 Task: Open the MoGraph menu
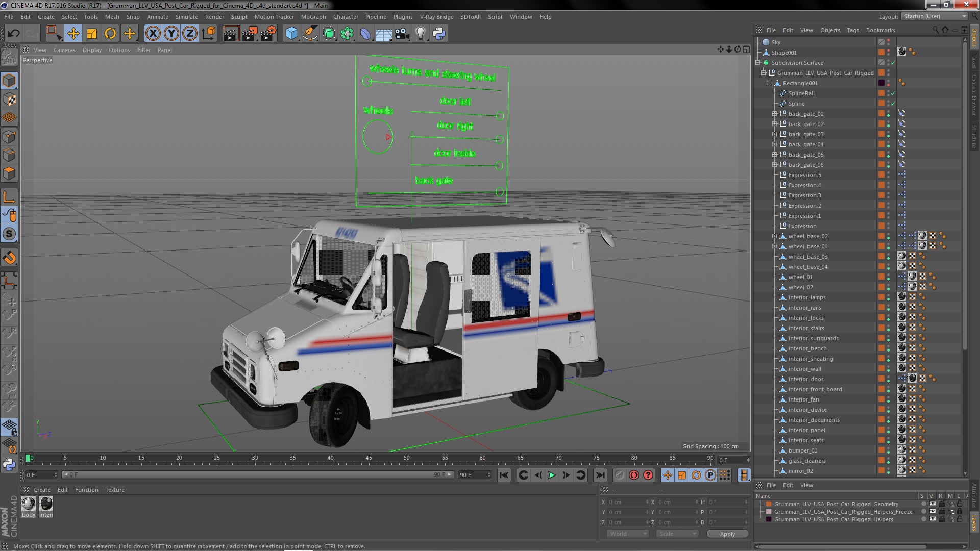(313, 17)
